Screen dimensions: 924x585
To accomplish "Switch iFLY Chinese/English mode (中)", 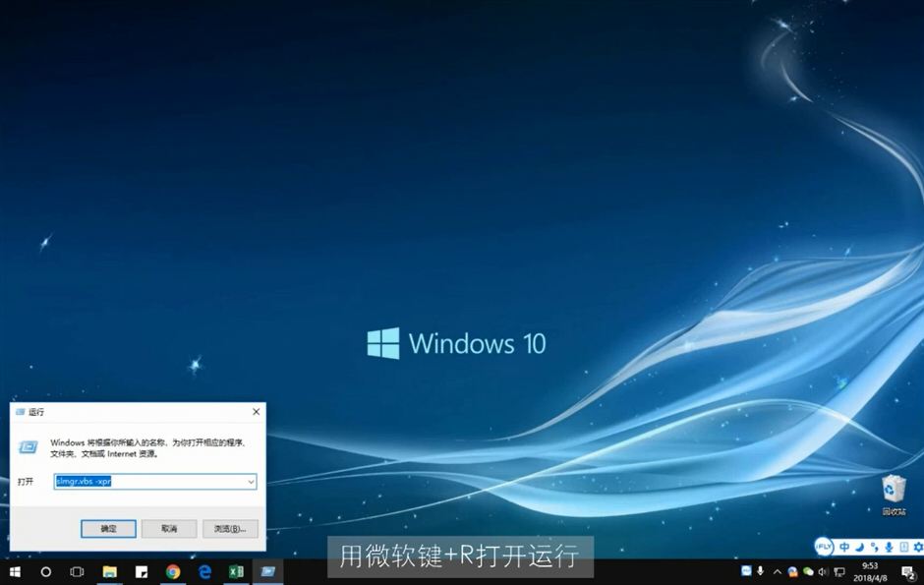I will tap(844, 548).
